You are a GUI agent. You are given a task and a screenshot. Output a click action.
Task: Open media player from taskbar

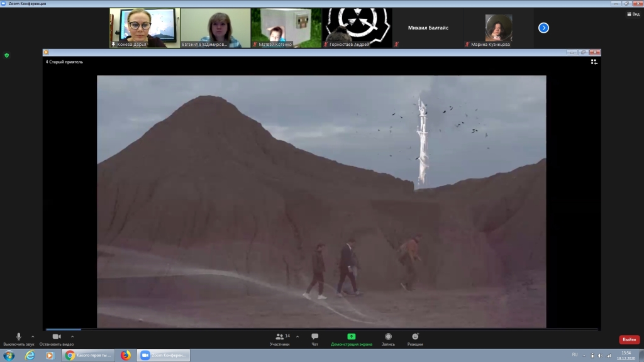coord(50,356)
